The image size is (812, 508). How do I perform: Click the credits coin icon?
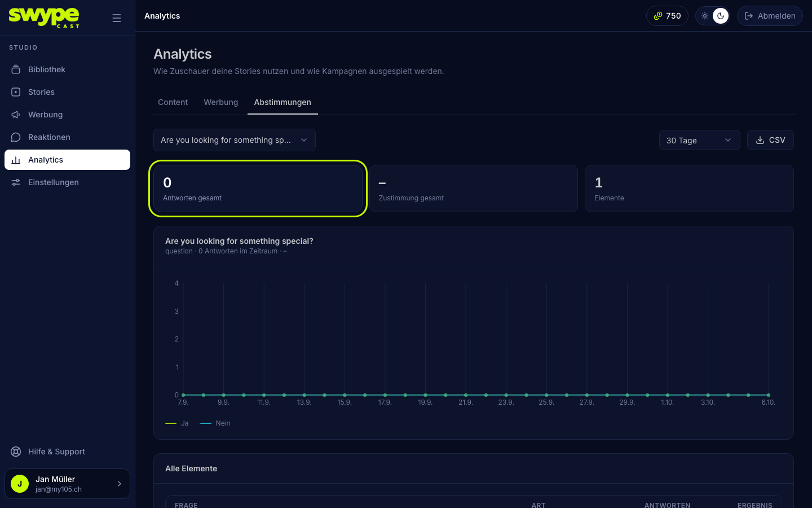coord(657,16)
